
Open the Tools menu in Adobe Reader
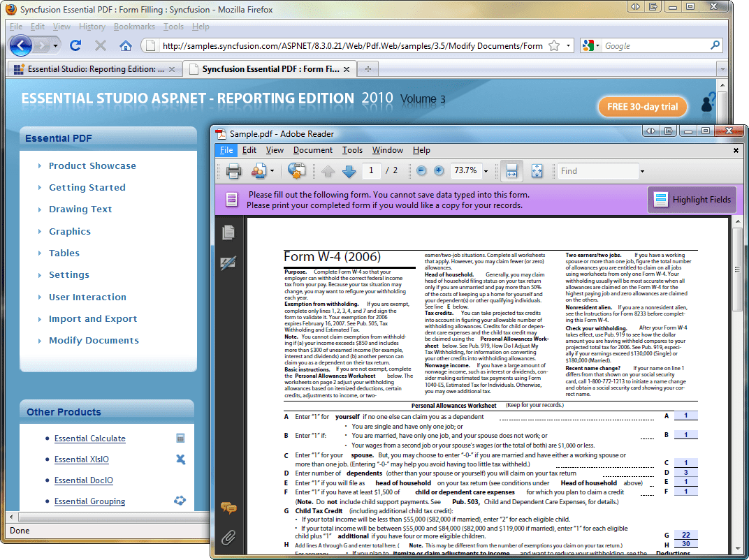pyautogui.click(x=352, y=150)
